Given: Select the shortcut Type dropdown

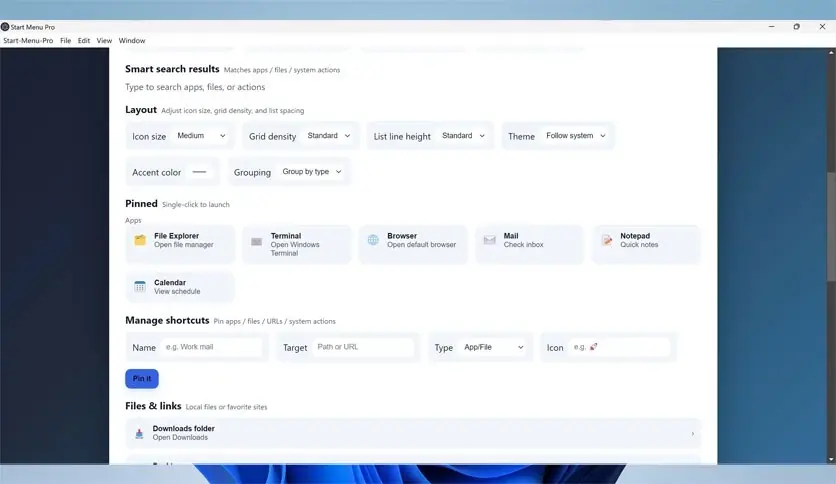Looking at the screenshot, I should pos(494,347).
